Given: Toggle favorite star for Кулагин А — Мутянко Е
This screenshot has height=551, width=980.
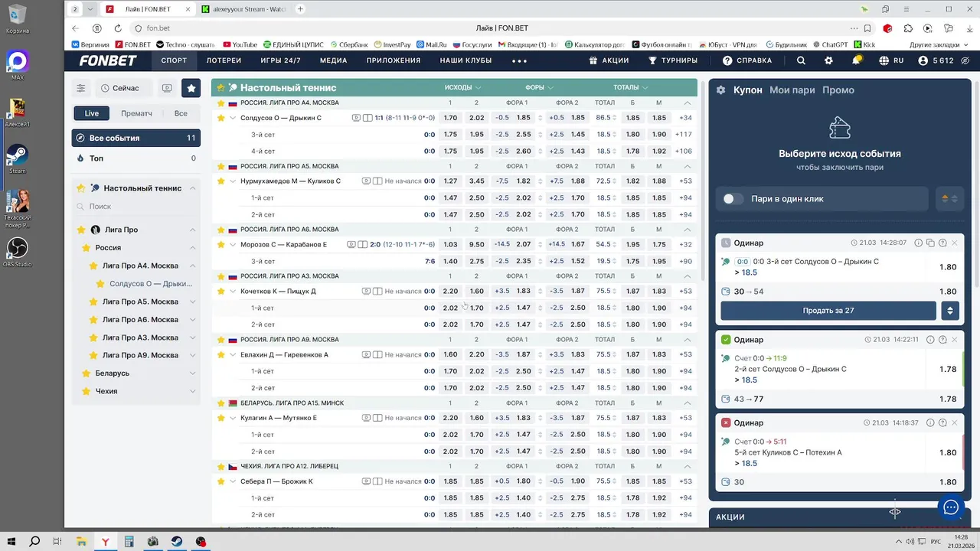Looking at the screenshot, I should coord(221,418).
